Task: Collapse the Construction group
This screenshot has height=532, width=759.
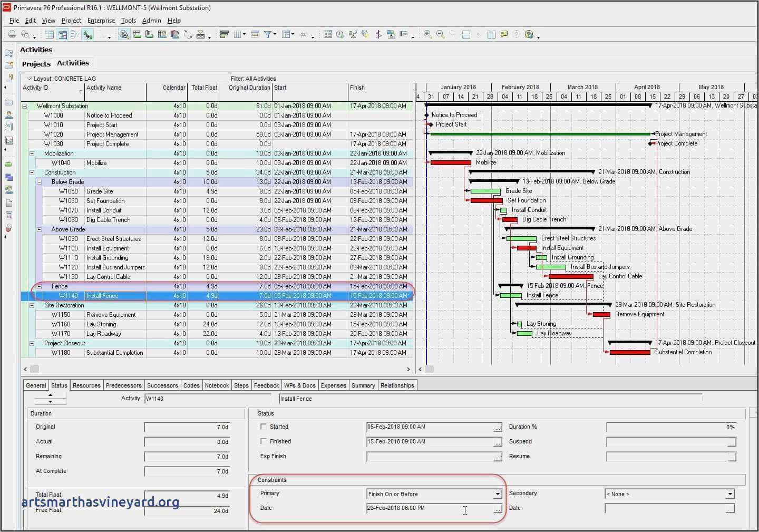Action: coord(32,172)
